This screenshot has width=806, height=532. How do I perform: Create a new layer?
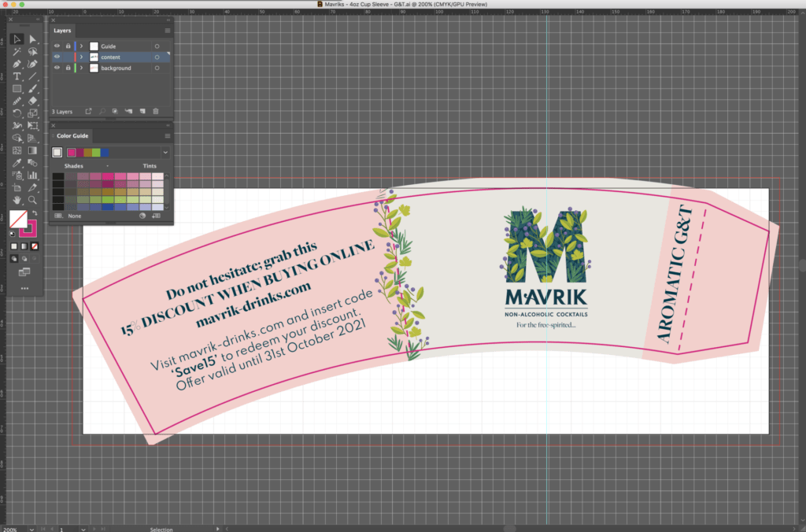click(x=142, y=112)
